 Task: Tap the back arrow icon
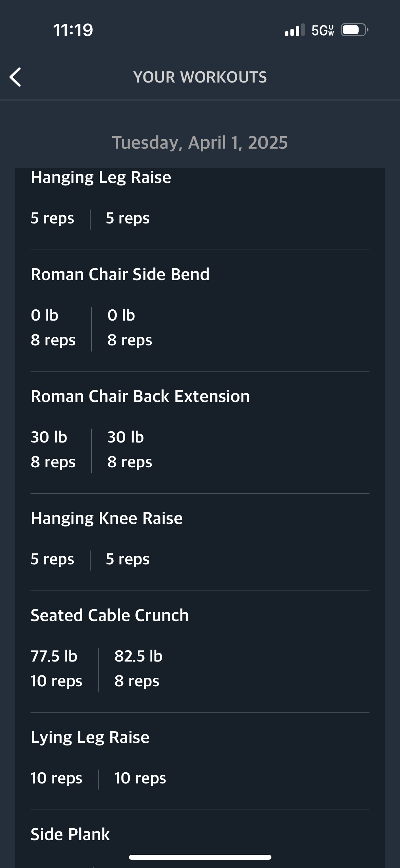[x=16, y=77]
